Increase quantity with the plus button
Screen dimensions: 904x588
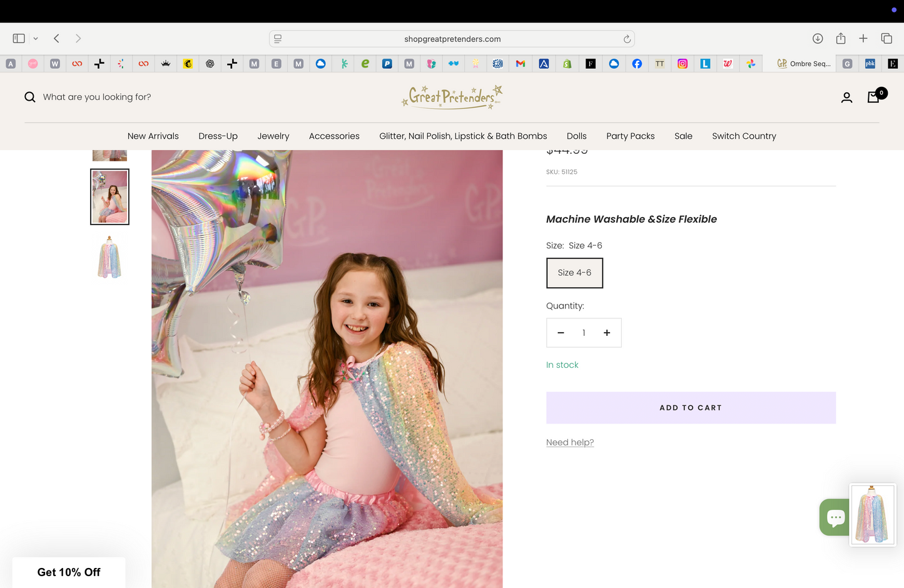607,333
